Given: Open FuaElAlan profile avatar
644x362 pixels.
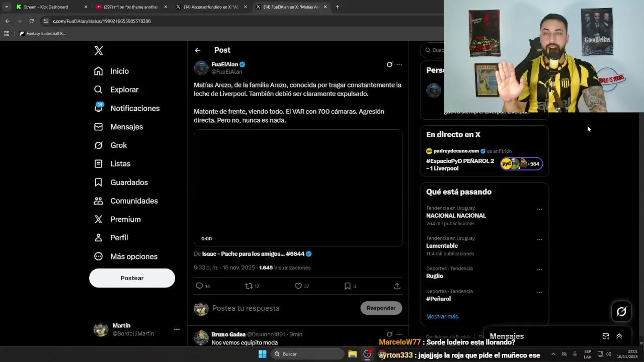Looking at the screenshot, I should point(201,68).
